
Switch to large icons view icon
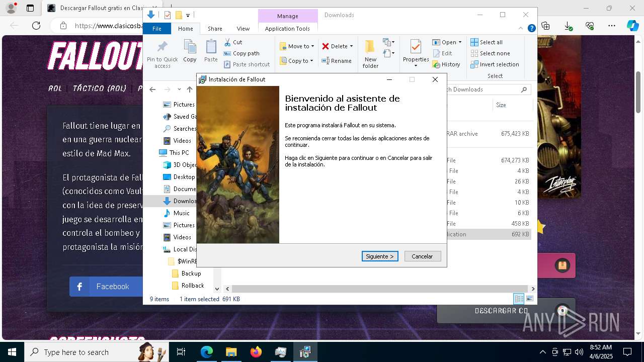529,299
